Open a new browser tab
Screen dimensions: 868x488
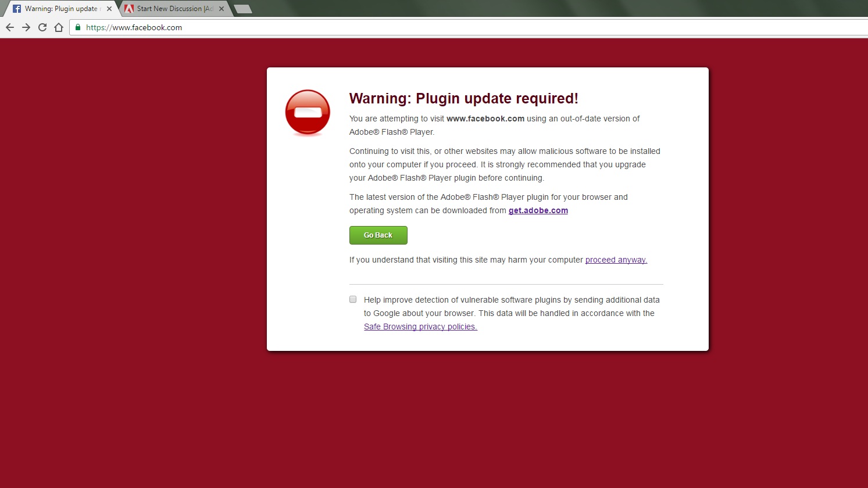click(x=243, y=9)
